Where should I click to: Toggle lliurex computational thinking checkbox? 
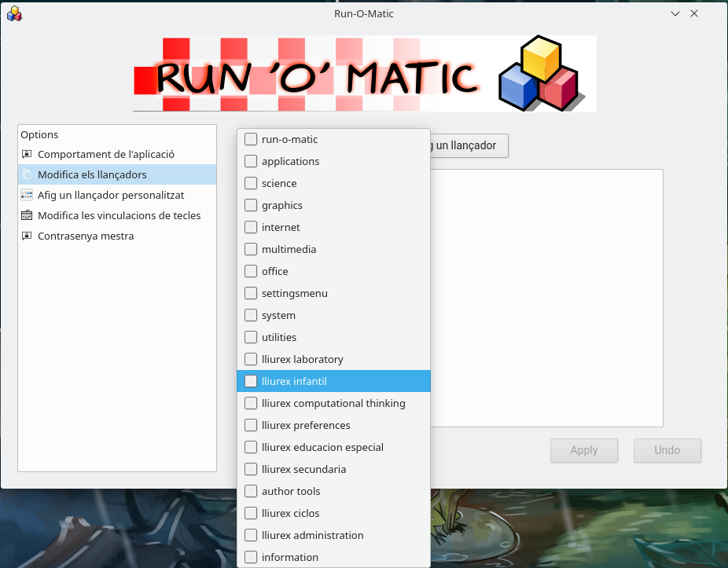tap(251, 403)
